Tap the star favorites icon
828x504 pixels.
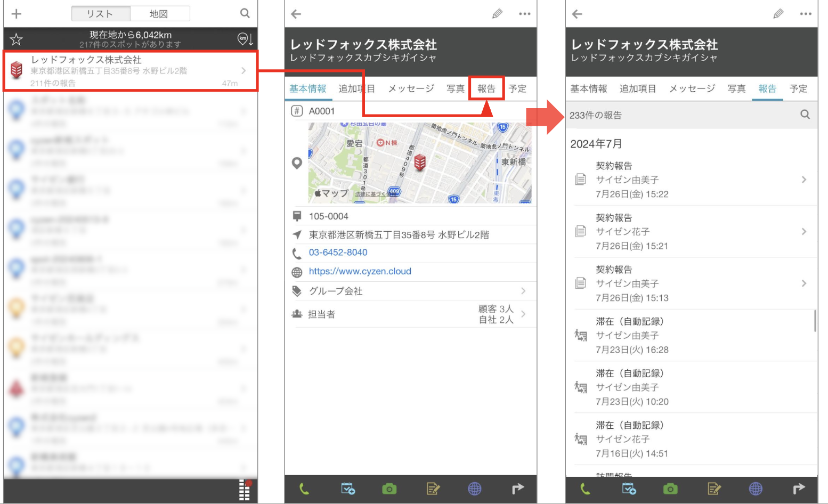click(17, 39)
